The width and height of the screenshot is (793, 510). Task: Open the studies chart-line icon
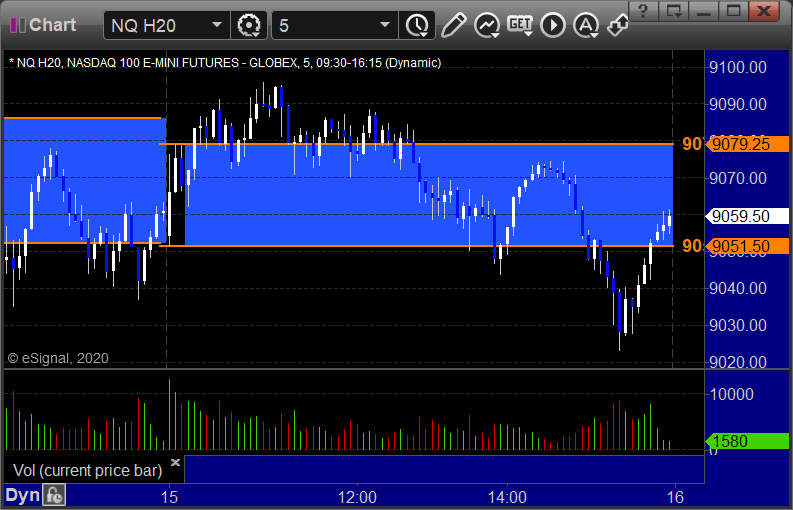point(487,25)
